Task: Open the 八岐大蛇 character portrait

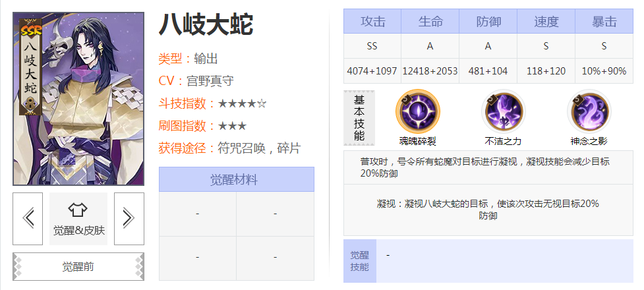Action: pyautogui.click(x=78, y=99)
